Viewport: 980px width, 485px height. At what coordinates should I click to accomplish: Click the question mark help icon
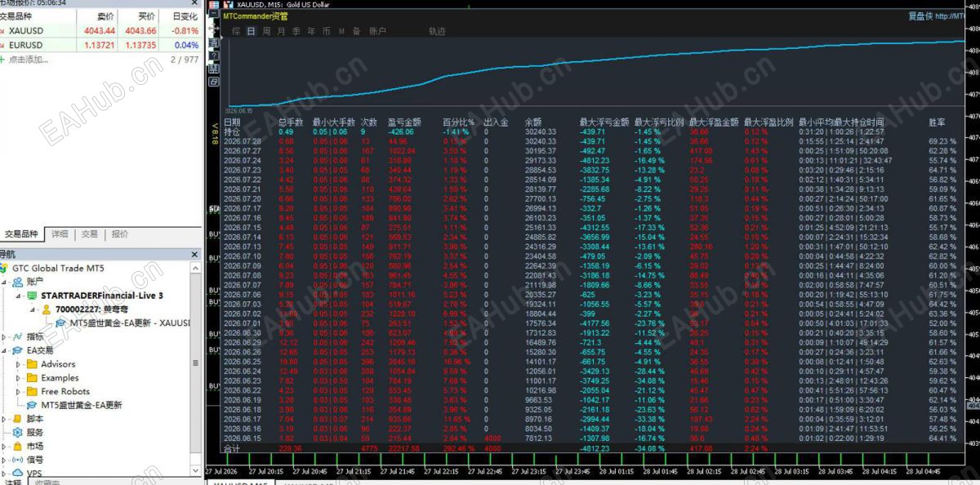coord(214,54)
